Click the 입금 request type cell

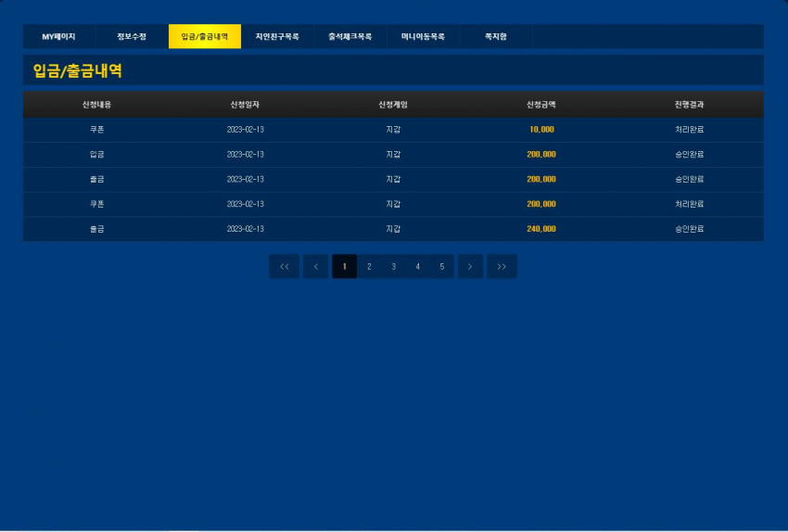point(97,154)
